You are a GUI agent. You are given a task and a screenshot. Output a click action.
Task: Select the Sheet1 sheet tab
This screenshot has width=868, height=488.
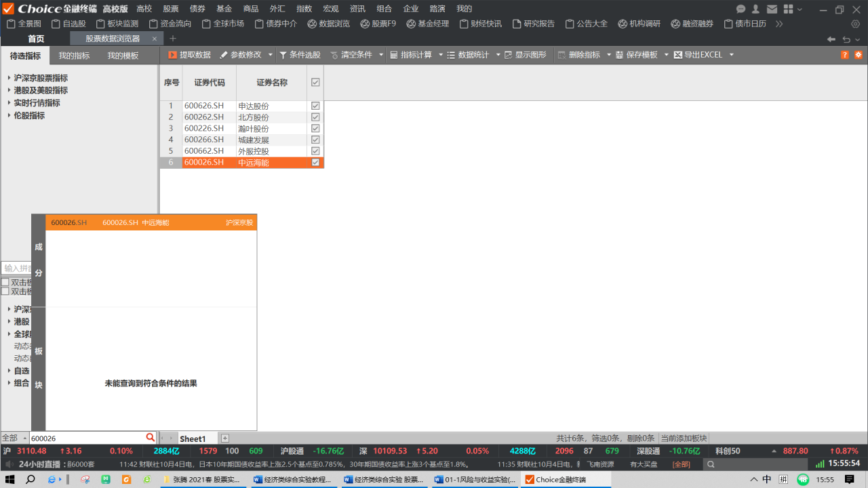193,439
